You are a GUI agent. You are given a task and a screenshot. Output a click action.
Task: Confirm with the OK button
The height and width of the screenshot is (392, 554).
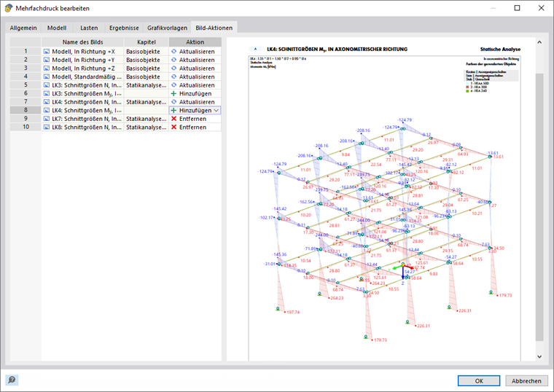(479, 380)
